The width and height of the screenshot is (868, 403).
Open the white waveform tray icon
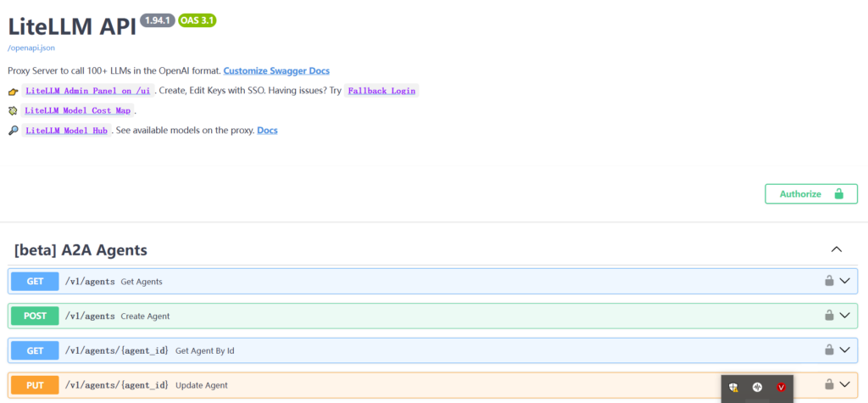pyautogui.click(x=757, y=387)
